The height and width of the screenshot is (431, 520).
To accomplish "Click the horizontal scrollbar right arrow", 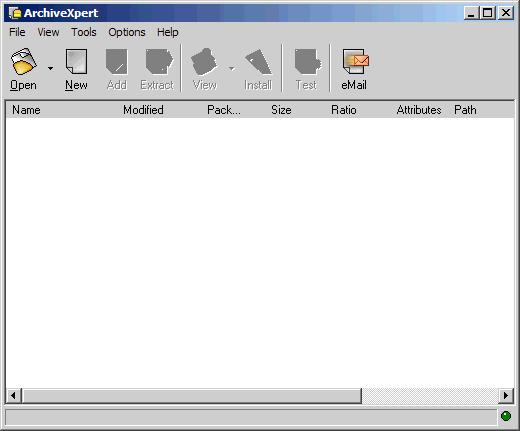I will 506,396.
